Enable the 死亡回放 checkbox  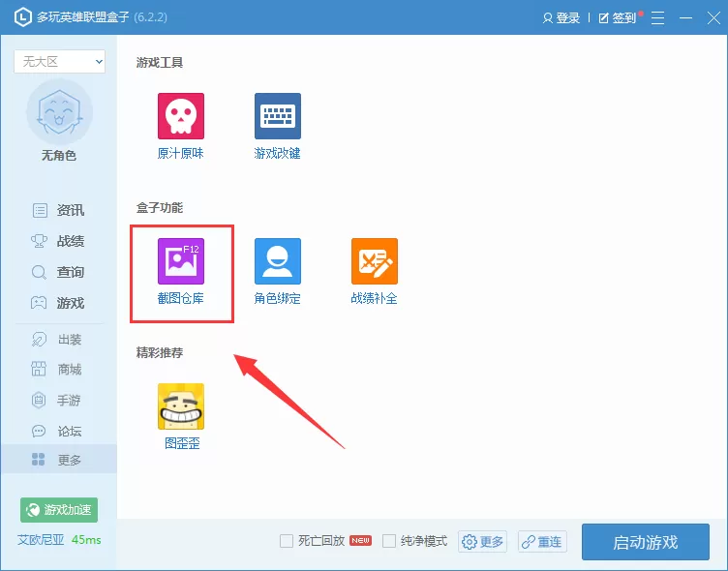click(x=287, y=541)
